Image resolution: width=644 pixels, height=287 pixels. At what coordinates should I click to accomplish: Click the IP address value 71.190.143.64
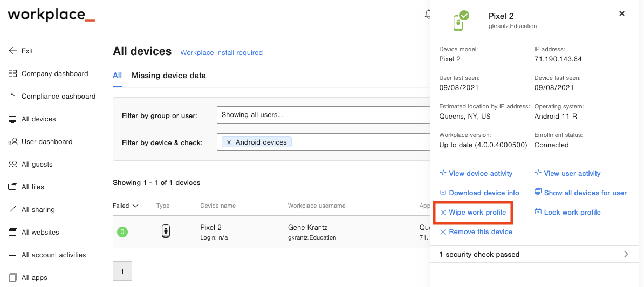(558, 59)
